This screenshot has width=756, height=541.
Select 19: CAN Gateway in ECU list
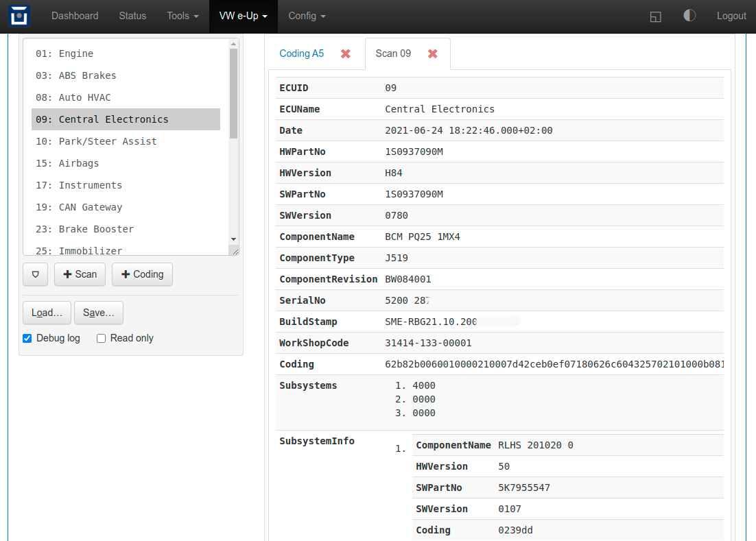[126, 207]
